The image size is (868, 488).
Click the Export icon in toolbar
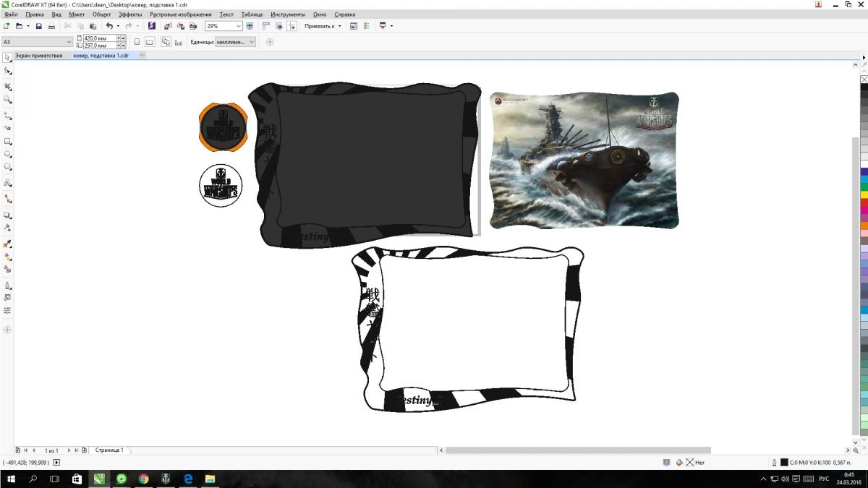point(180,26)
